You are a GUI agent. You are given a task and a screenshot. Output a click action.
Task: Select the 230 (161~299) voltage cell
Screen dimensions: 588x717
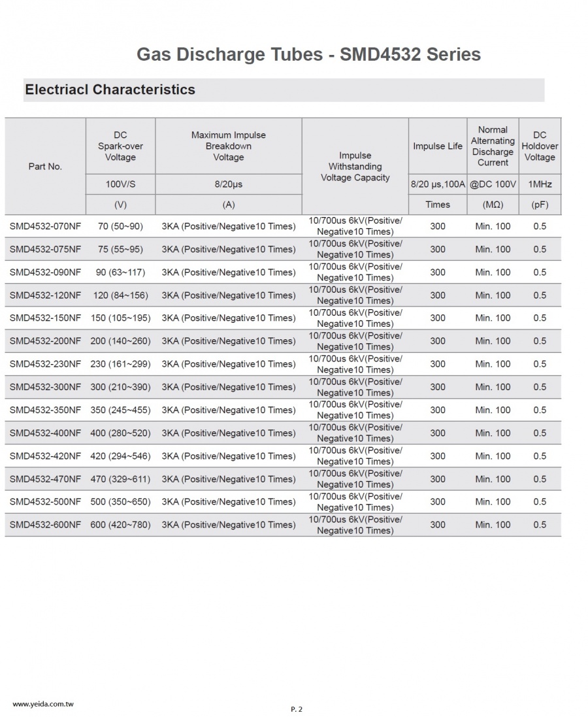[120, 365]
